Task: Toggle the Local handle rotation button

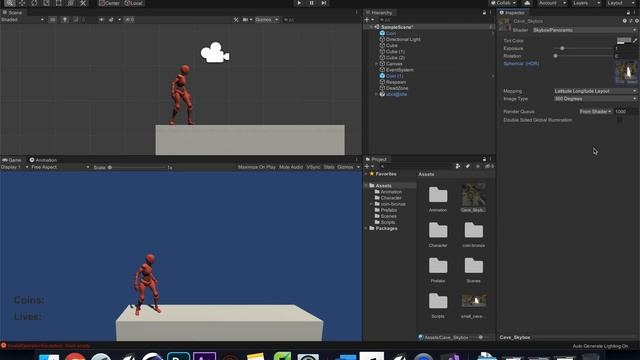Action: (x=133, y=3)
